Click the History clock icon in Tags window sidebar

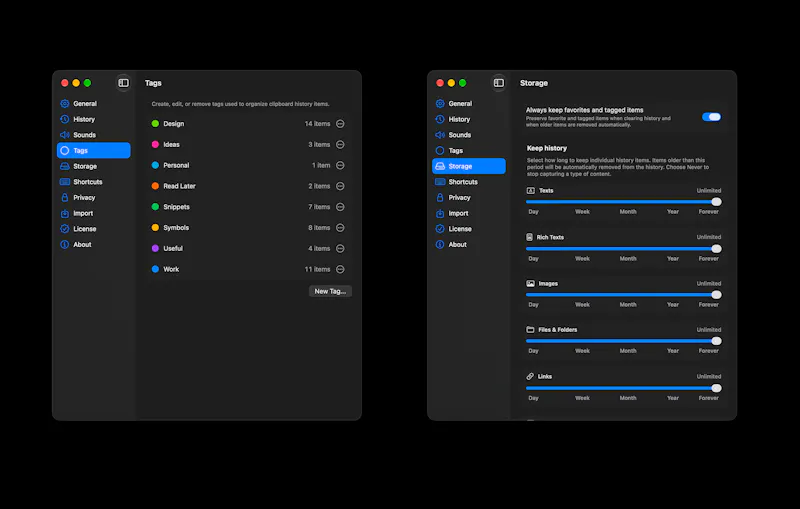pos(65,119)
